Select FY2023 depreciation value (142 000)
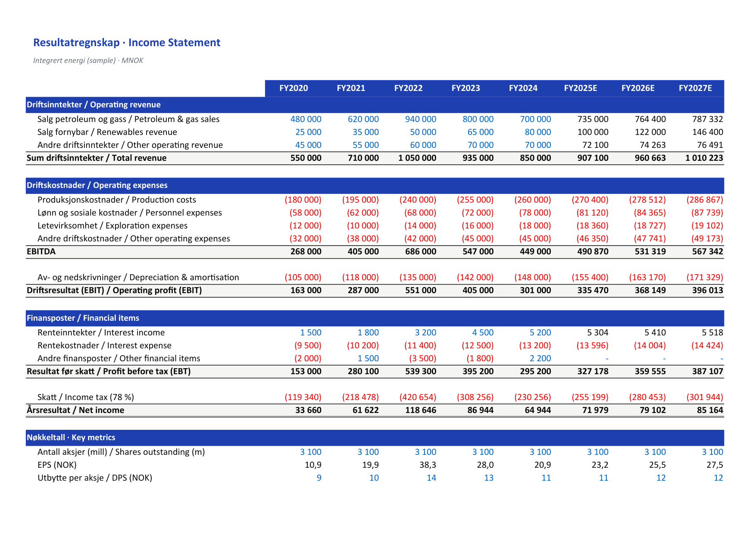756x535 pixels. click(x=475, y=277)
